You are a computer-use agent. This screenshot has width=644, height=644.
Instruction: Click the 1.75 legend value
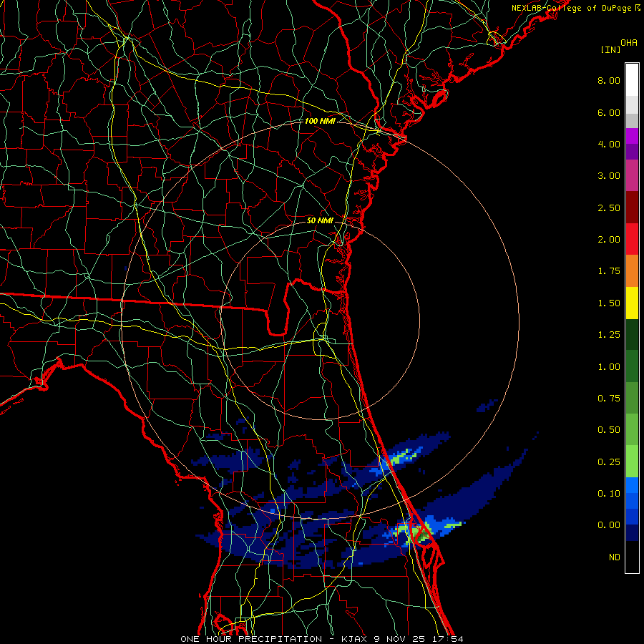coord(609,271)
